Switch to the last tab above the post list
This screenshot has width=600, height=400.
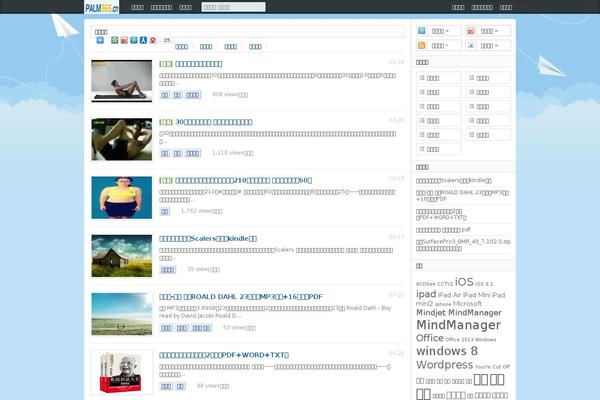pos(255,46)
